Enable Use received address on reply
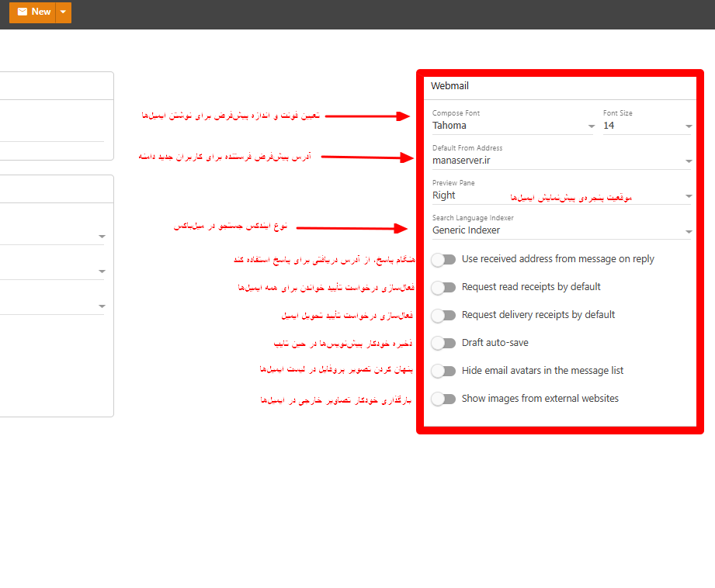This screenshot has height=588, width=715. (443, 260)
